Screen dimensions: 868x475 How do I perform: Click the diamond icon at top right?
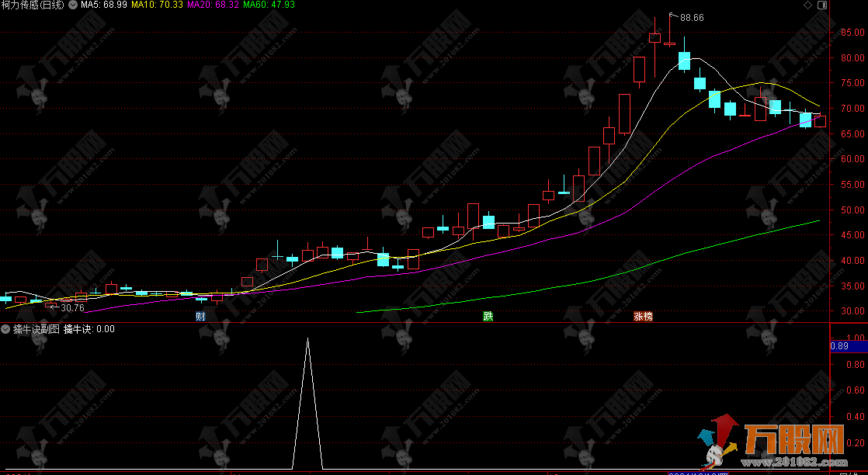point(807,5)
